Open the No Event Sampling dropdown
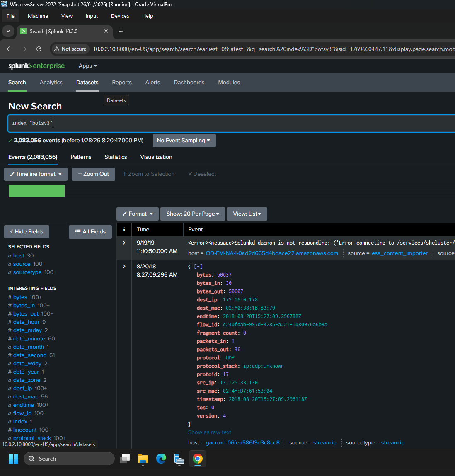This screenshot has height=476, width=455. tap(184, 141)
